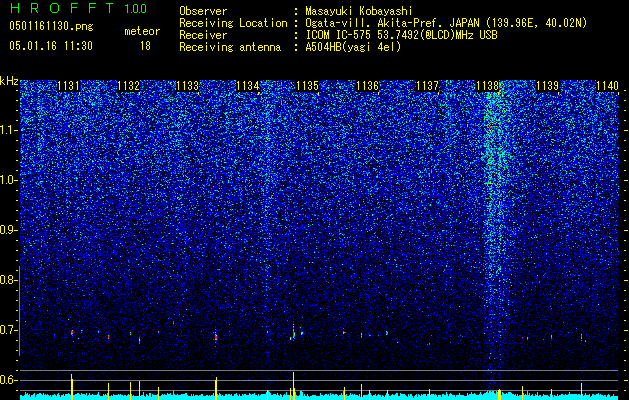Click the 0.6 kHz axis label
629x400 pixels.
tap(6, 380)
